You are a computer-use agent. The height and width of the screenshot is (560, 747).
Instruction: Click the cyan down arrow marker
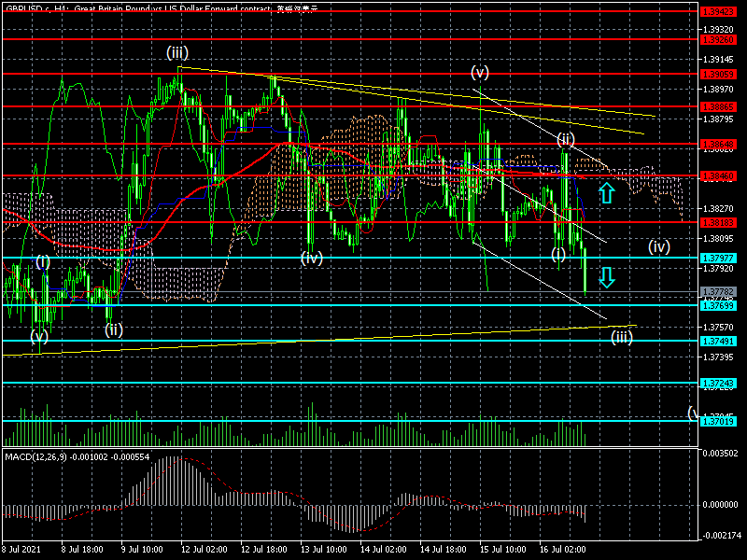tap(606, 277)
